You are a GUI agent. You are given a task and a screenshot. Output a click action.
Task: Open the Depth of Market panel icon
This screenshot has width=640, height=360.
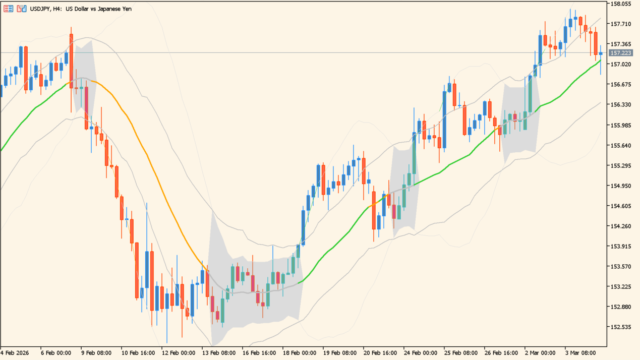(x=8, y=9)
